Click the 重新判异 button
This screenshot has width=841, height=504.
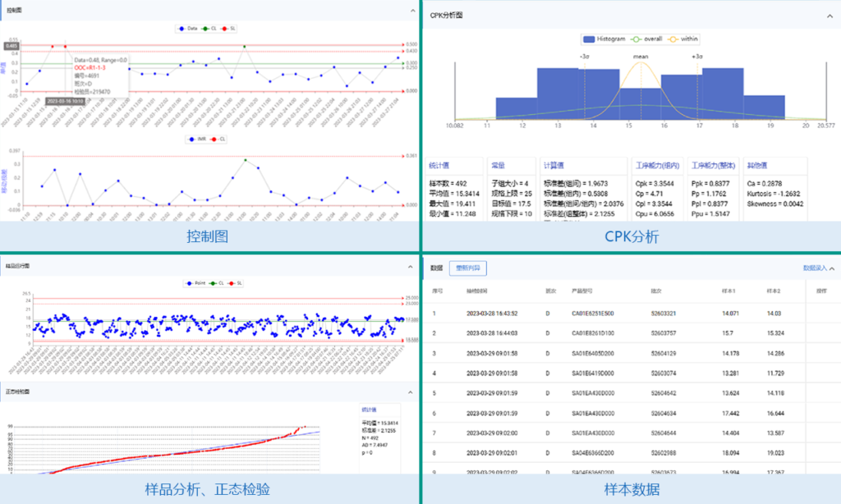[x=467, y=268]
